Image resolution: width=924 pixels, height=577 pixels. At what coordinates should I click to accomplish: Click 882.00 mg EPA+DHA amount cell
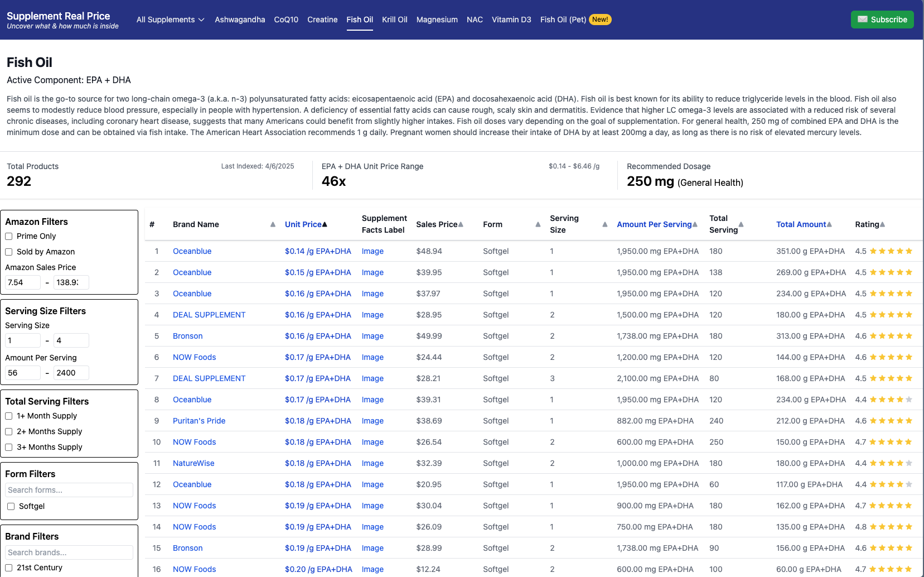point(655,421)
